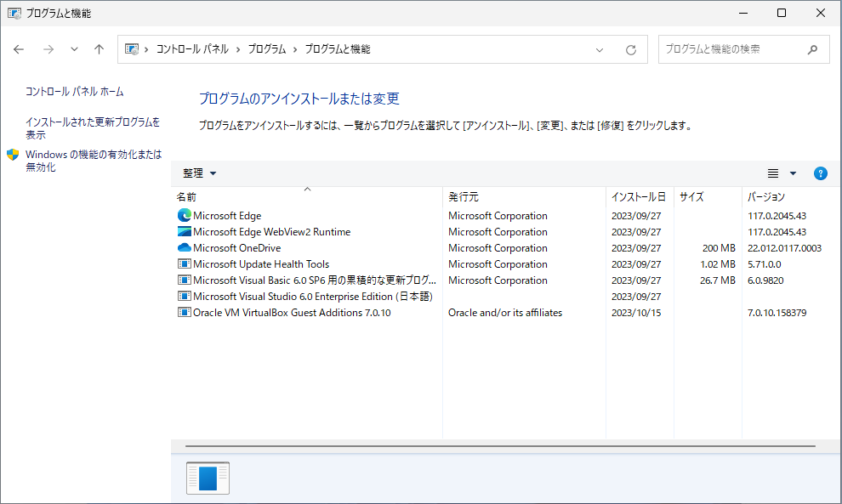Click version 7.0.10.158379 cell
The width and height of the screenshot is (842, 504).
(x=777, y=313)
